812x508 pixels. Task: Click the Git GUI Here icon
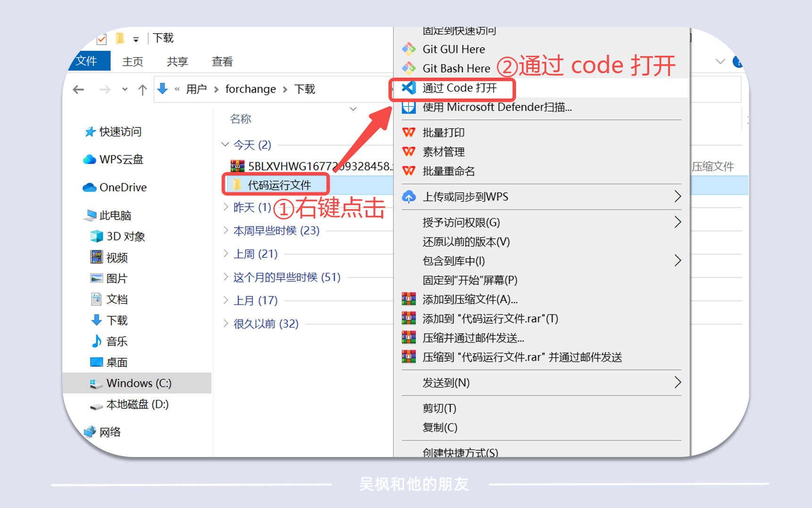[409, 49]
